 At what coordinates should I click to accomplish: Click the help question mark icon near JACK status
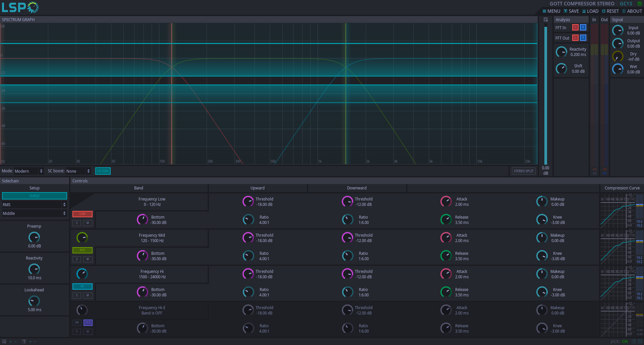pyautogui.click(x=634, y=342)
